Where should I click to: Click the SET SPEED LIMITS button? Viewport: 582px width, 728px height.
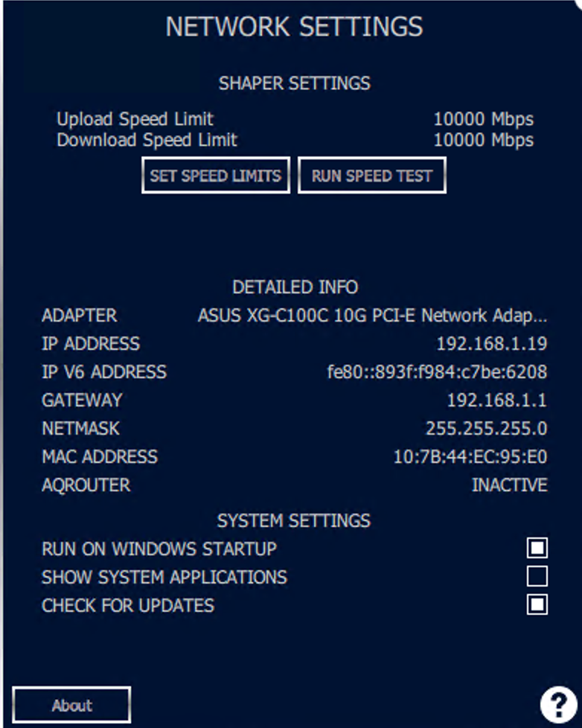coord(215,176)
